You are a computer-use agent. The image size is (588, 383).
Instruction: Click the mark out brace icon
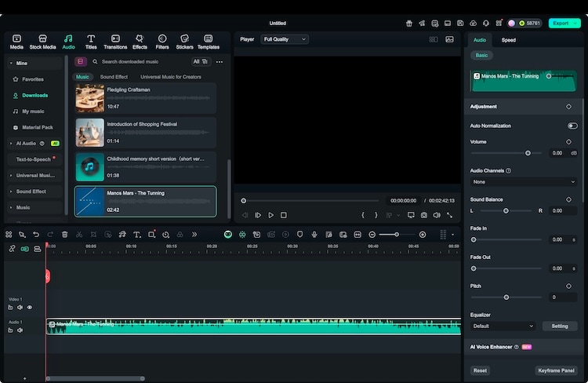pyautogui.click(x=376, y=215)
